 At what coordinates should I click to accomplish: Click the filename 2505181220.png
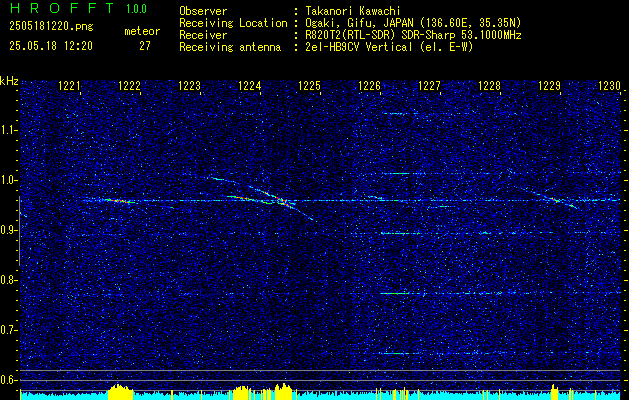coord(51,27)
